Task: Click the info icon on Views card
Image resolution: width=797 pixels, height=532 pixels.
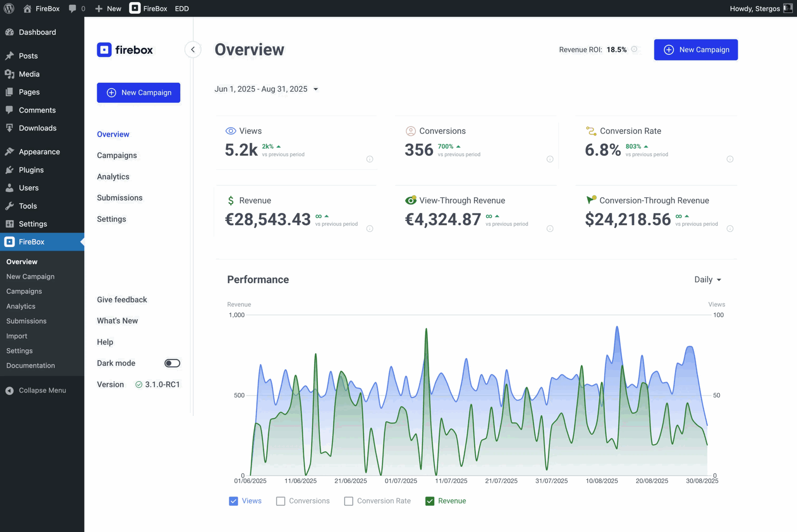Action: pyautogui.click(x=370, y=159)
